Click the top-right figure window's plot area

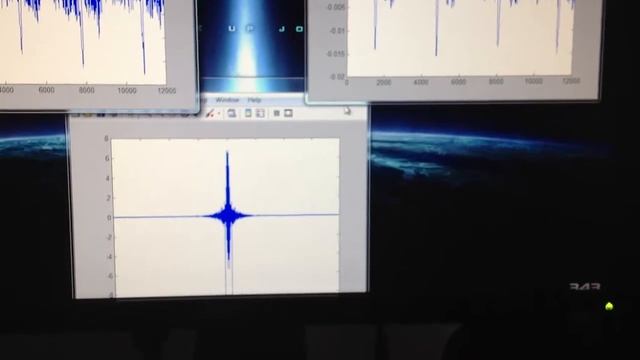(460, 38)
